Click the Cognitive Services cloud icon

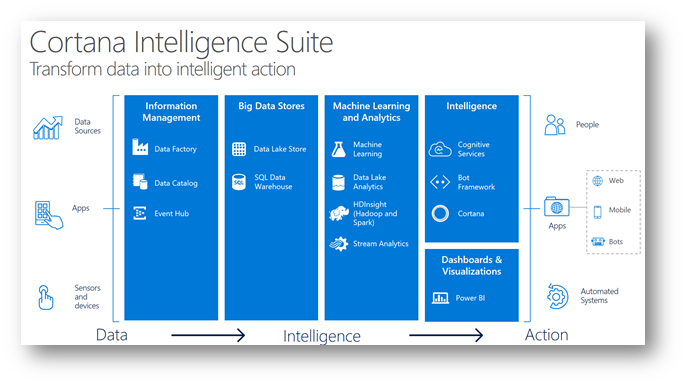tap(440, 149)
